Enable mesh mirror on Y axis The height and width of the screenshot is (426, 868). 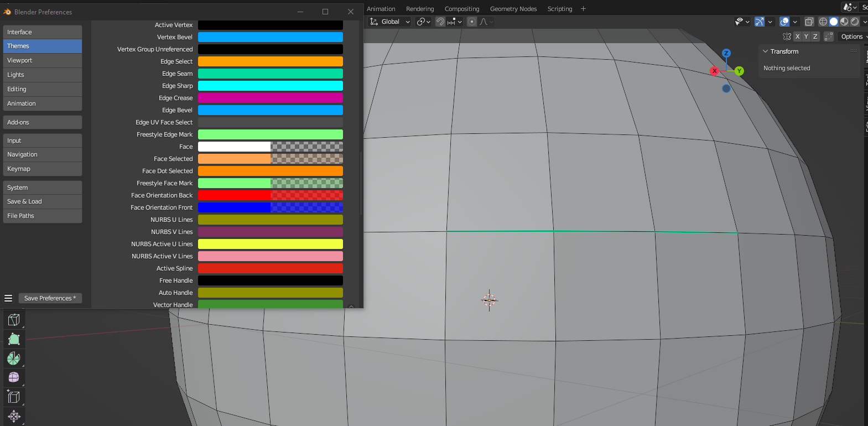[x=806, y=37]
